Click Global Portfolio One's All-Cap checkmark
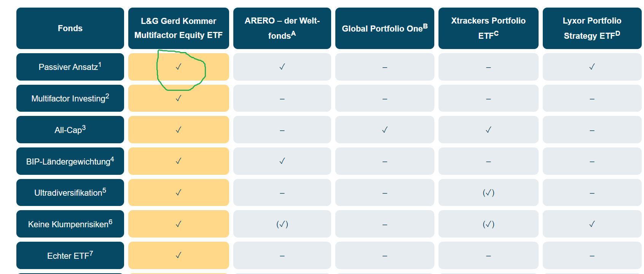 [385, 130]
